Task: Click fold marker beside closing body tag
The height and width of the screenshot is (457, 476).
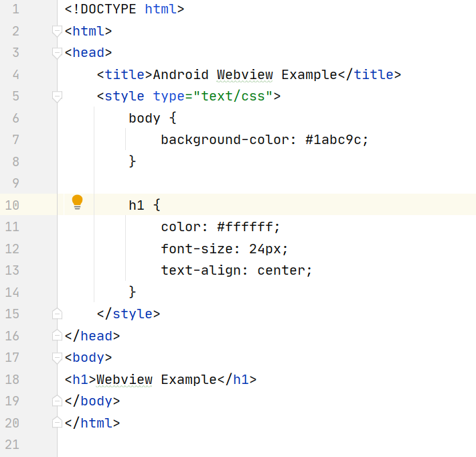Action: pyautogui.click(x=57, y=401)
